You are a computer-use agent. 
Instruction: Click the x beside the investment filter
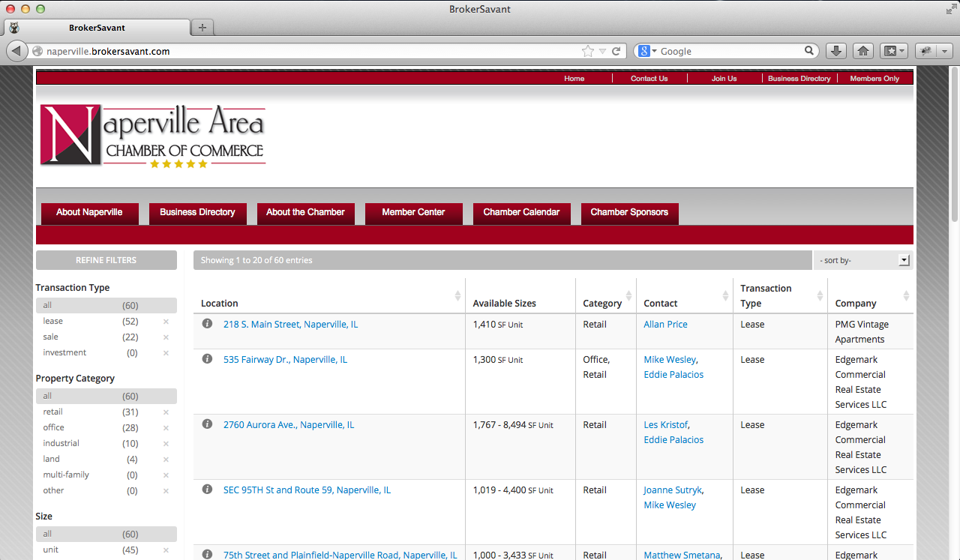coord(166,353)
